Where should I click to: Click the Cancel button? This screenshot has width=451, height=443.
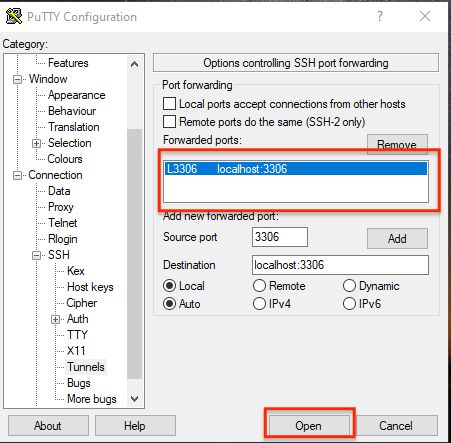396,426
